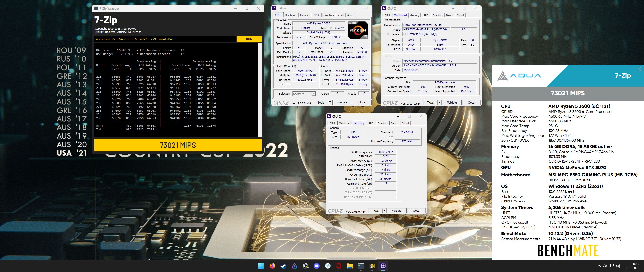Show hidden system tray icons
The width and height of the screenshot is (644, 272).
599,266
